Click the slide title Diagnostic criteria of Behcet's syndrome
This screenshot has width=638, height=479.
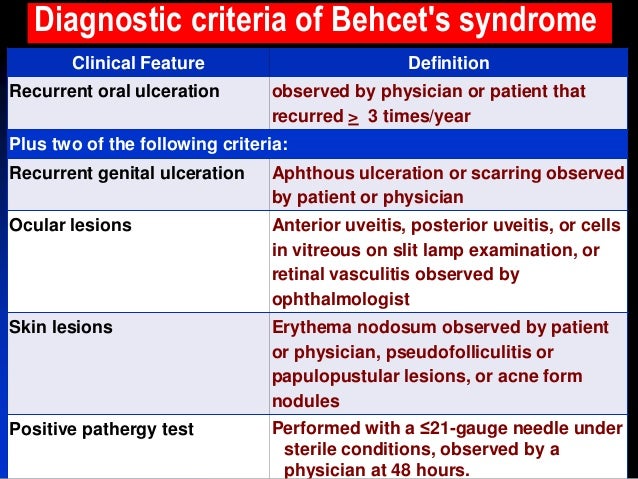point(315,20)
